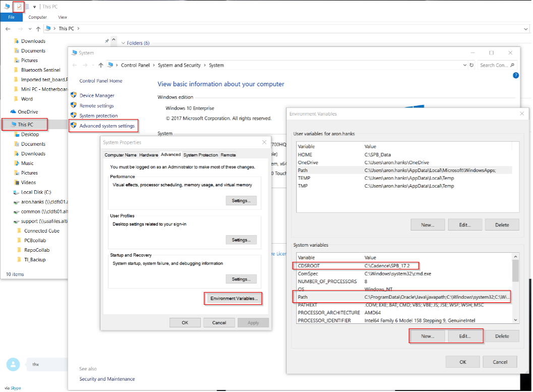The height and width of the screenshot is (392, 533).
Task: Click Control Panel in System breadcrumb
Action: pos(135,65)
